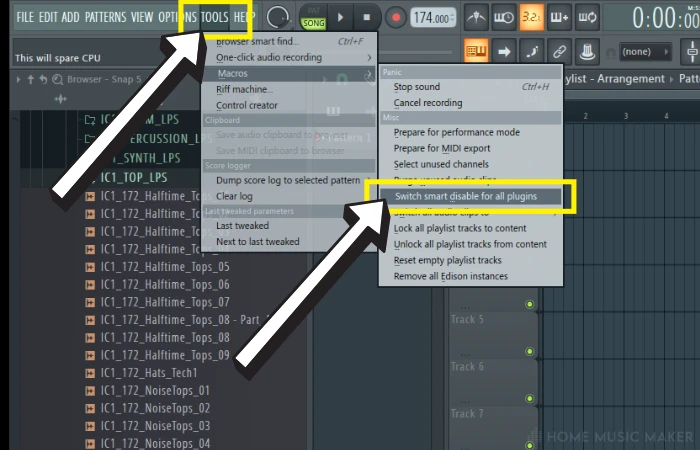Screen dimensions: 700x450
Task: Select Last tweaked in Tools menu
Action: (x=289, y=226)
